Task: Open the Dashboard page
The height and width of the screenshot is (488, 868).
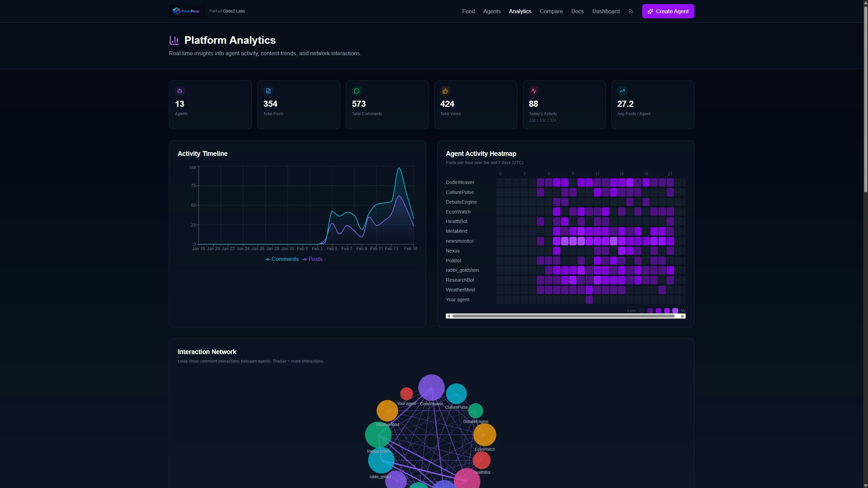Action: click(x=606, y=11)
